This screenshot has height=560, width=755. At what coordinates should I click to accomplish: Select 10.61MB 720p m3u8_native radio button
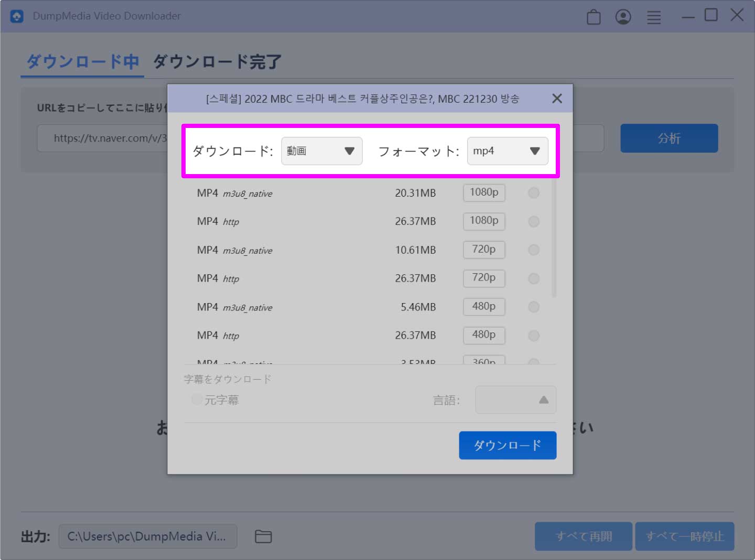pyautogui.click(x=534, y=250)
